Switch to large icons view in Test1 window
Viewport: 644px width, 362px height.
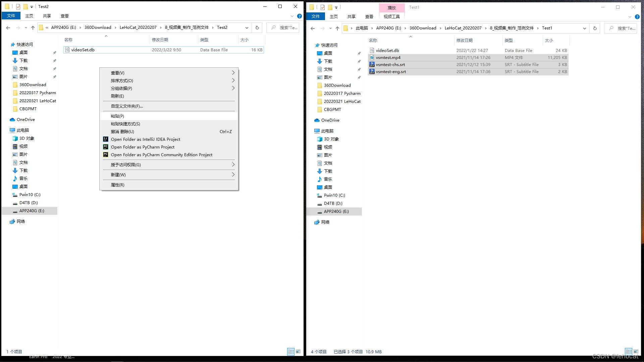(x=636, y=352)
